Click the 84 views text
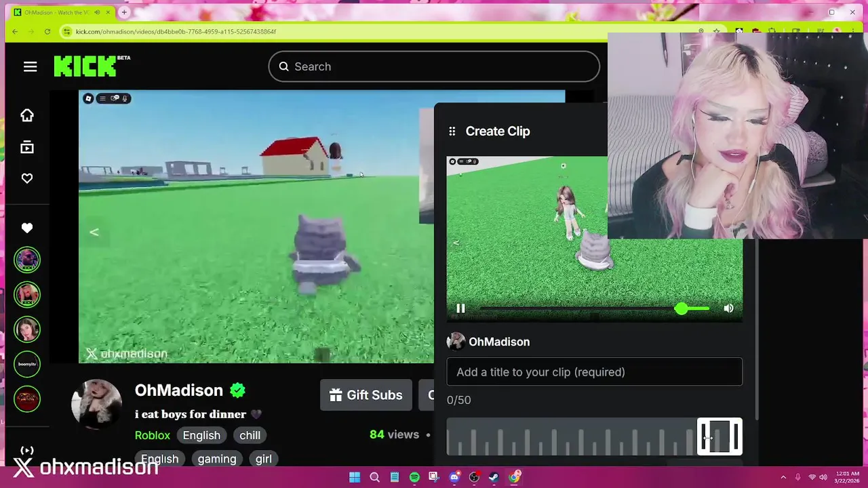This screenshot has width=868, height=488. [x=395, y=434]
